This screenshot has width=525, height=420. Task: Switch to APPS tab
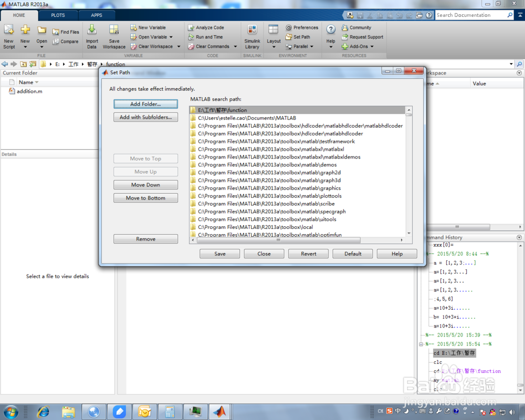[97, 15]
